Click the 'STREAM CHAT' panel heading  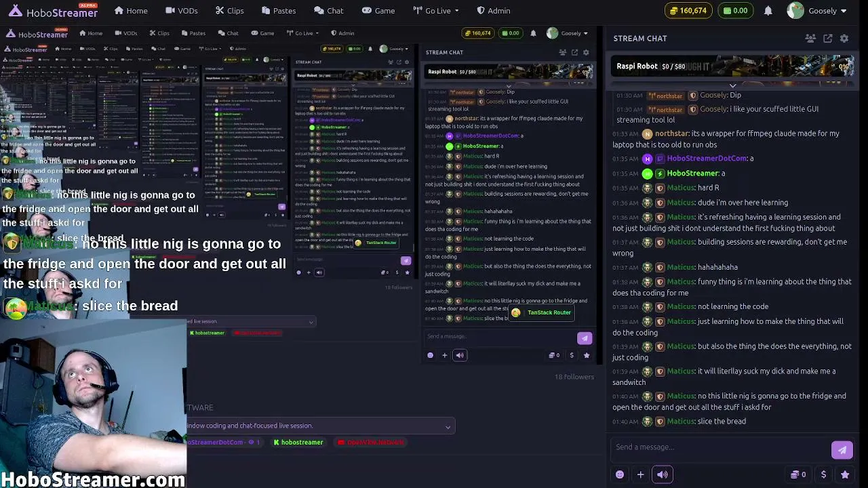coord(640,39)
